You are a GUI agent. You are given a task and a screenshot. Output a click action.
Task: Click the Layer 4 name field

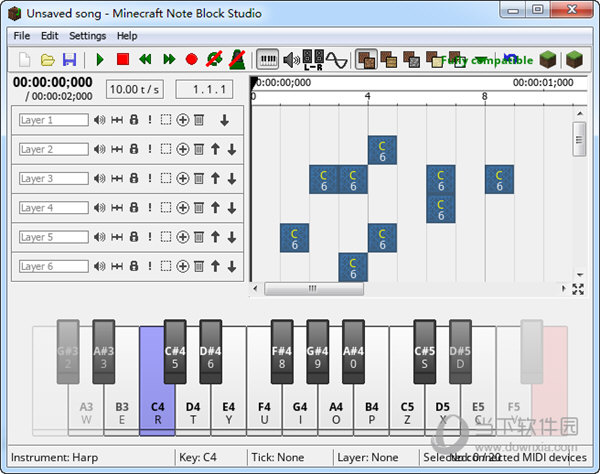click(54, 208)
